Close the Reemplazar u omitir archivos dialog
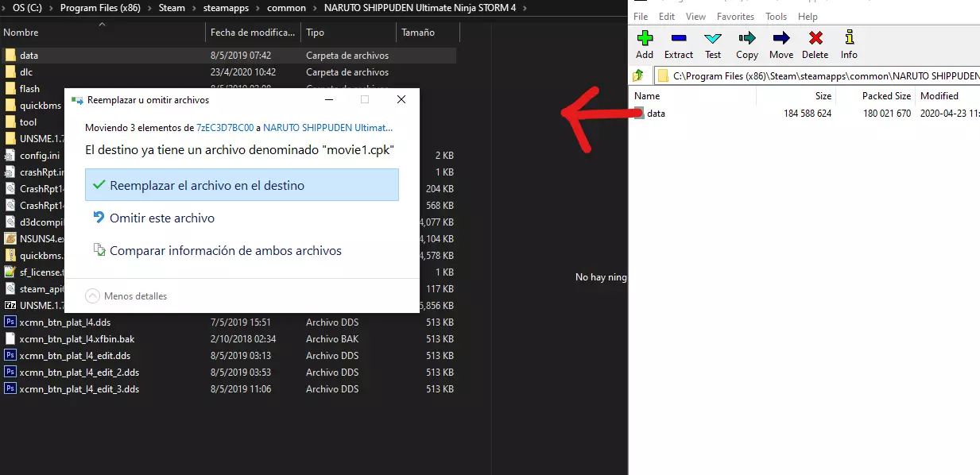 (401, 100)
